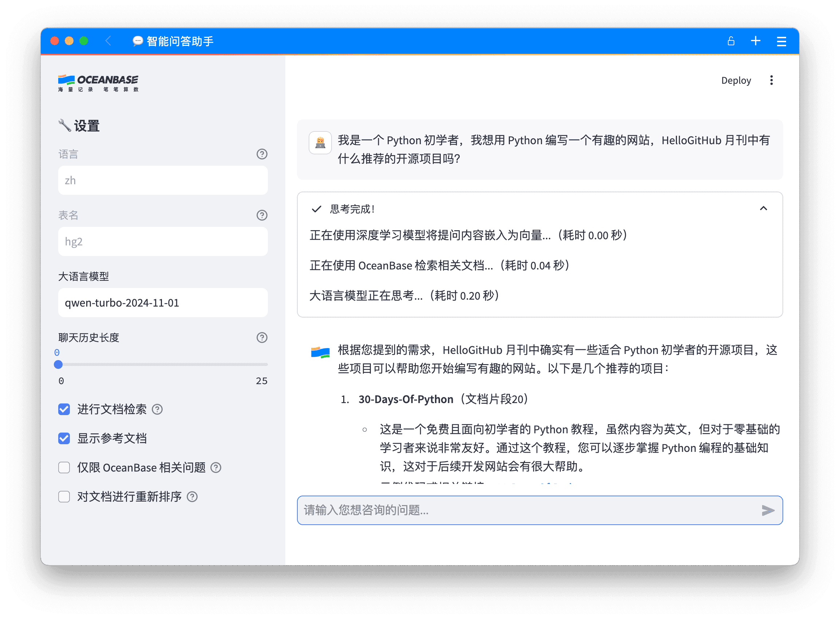The width and height of the screenshot is (840, 619).
Task: Click the plus icon in title bar
Action: coord(756,41)
